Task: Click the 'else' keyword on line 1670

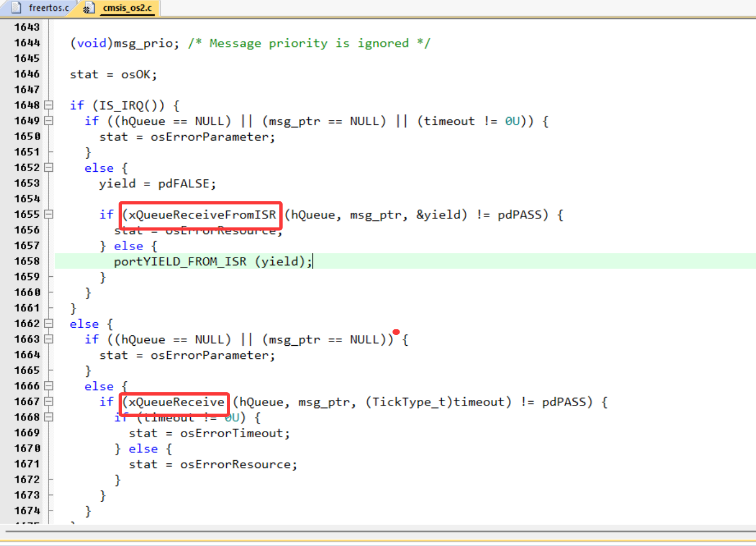Action: [143, 449]
